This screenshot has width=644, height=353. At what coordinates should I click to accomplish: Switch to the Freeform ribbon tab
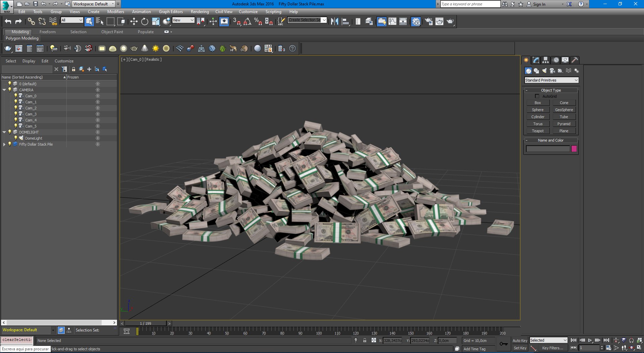pyautogui.click(x=48, y=32)
